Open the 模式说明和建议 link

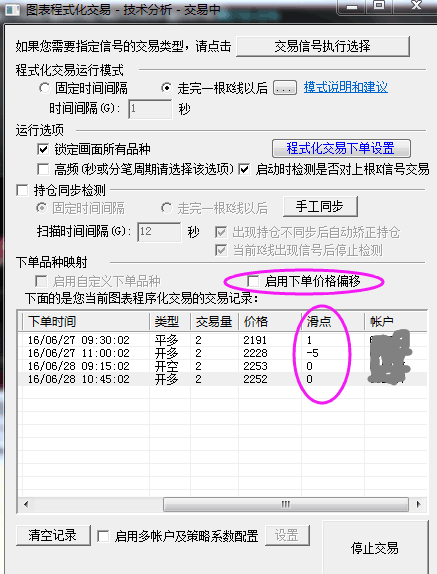346,87
